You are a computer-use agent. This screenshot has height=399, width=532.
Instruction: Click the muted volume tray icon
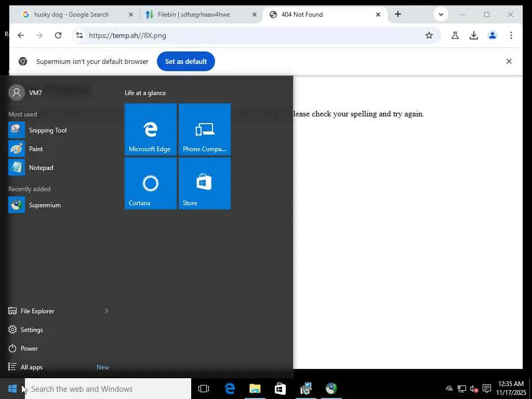point(474,389)
